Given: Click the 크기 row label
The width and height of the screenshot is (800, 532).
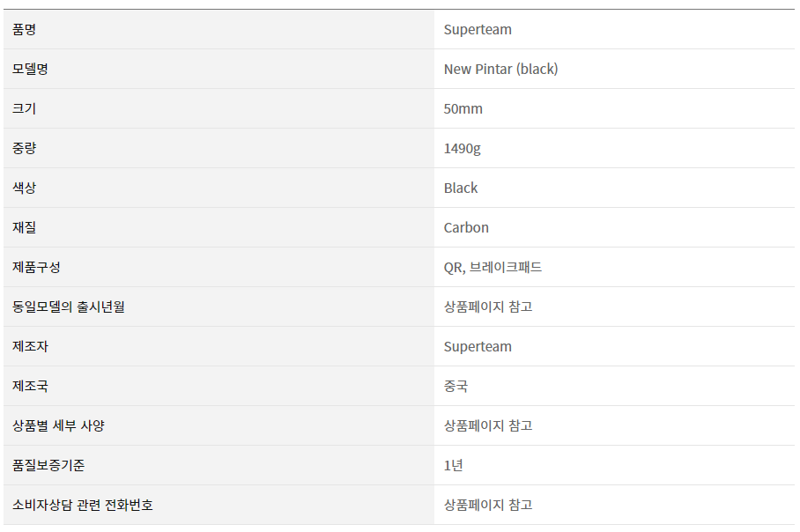Looking at the screenshot, I should pyautogui.click(x=24, y=108).
